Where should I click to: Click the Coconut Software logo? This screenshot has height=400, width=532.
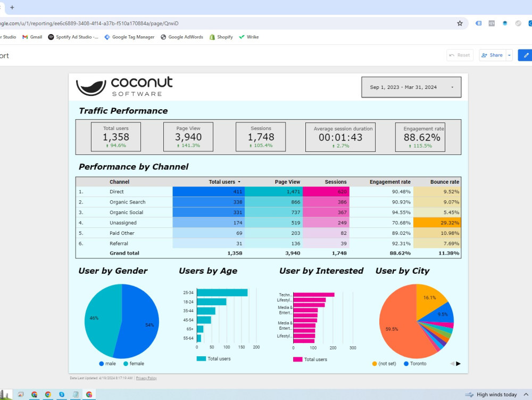[124, 86]
